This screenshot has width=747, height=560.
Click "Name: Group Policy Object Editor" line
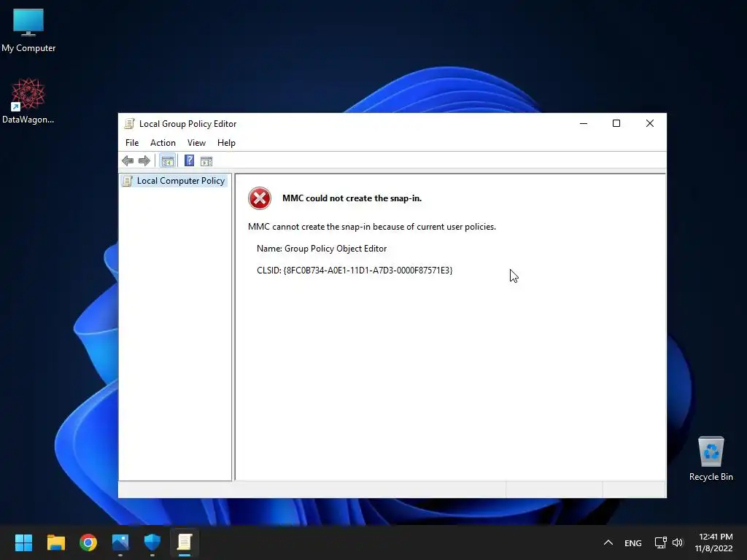322,249
